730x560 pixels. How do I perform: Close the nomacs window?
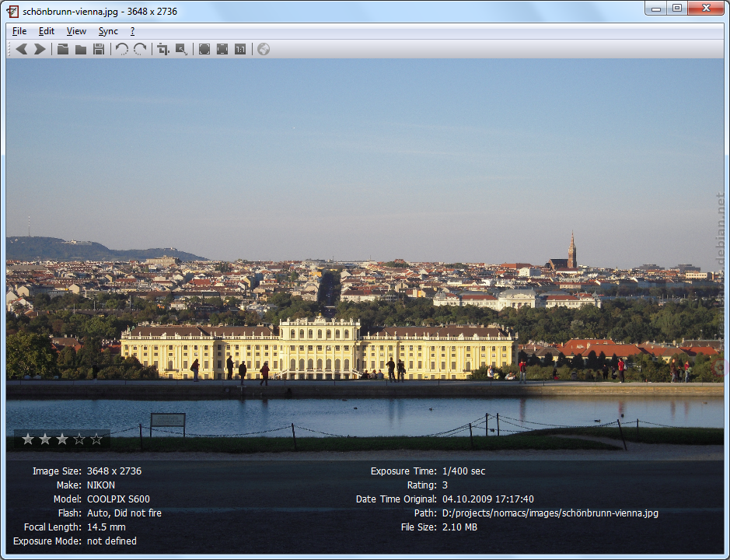click(706, 9)
